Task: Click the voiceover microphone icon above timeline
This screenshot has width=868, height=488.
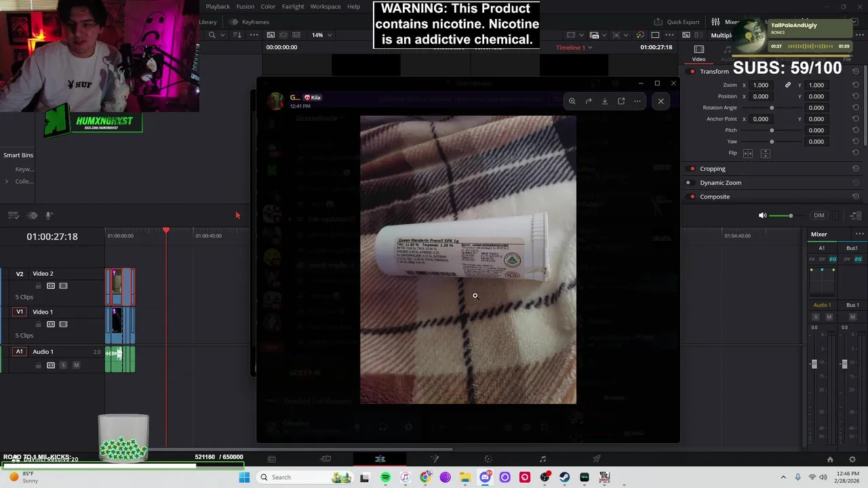Action: 49,216
